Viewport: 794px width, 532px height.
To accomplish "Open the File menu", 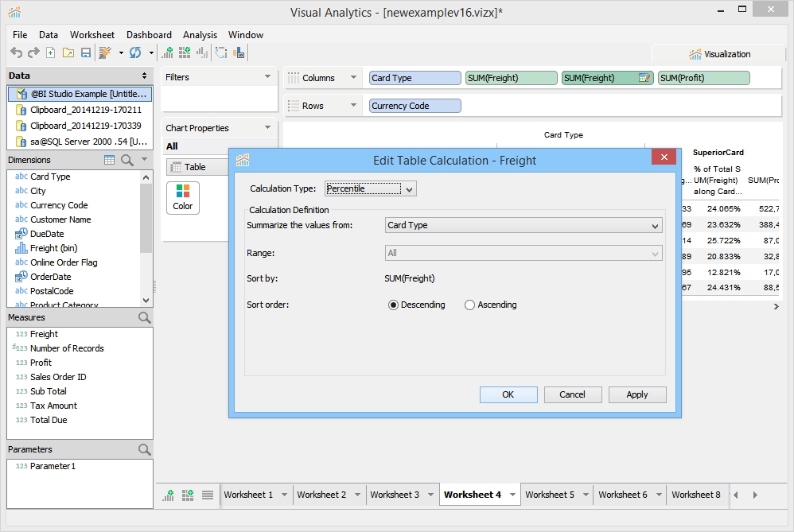I will [x=20, y=35].
